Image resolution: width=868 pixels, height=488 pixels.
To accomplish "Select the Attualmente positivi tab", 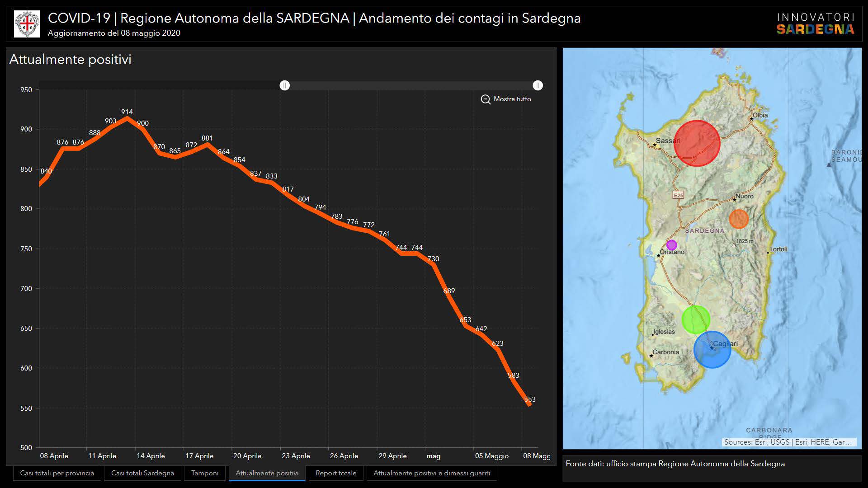I will point(267,473).
